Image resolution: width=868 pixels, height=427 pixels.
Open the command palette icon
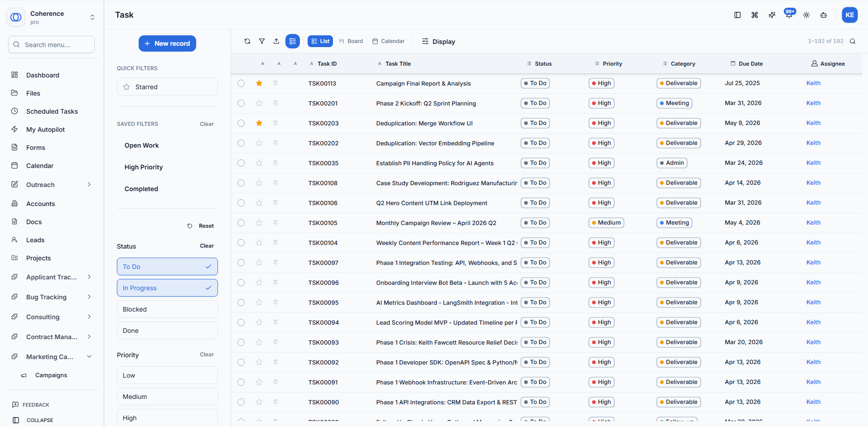pyautogui.click(x=755, y=15)
